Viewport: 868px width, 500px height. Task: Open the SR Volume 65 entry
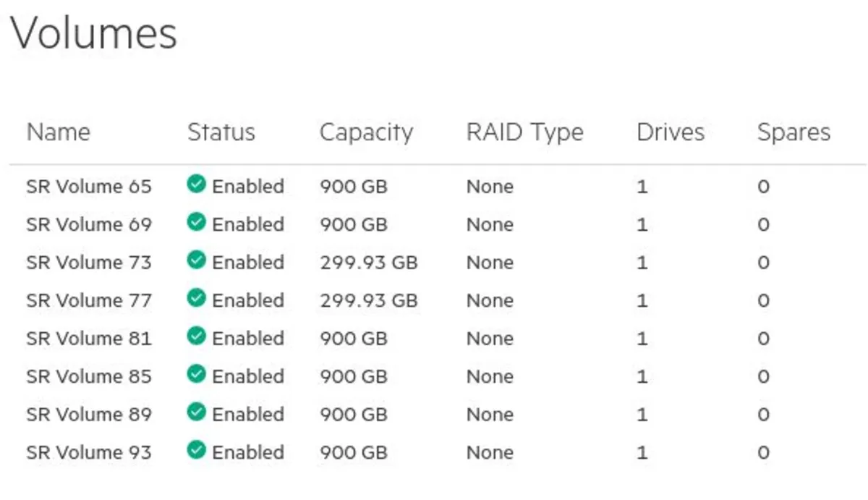point(88,186)
